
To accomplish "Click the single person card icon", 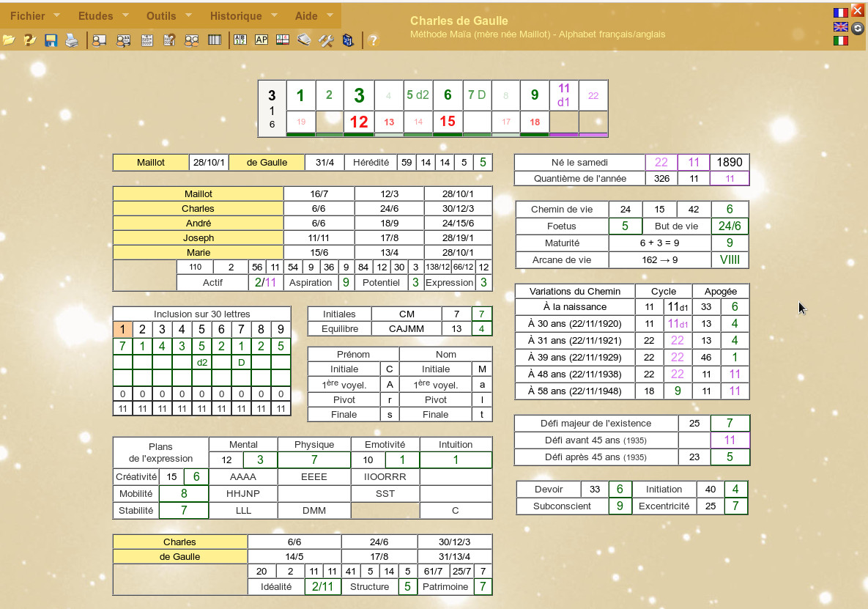I will point(99,40).
